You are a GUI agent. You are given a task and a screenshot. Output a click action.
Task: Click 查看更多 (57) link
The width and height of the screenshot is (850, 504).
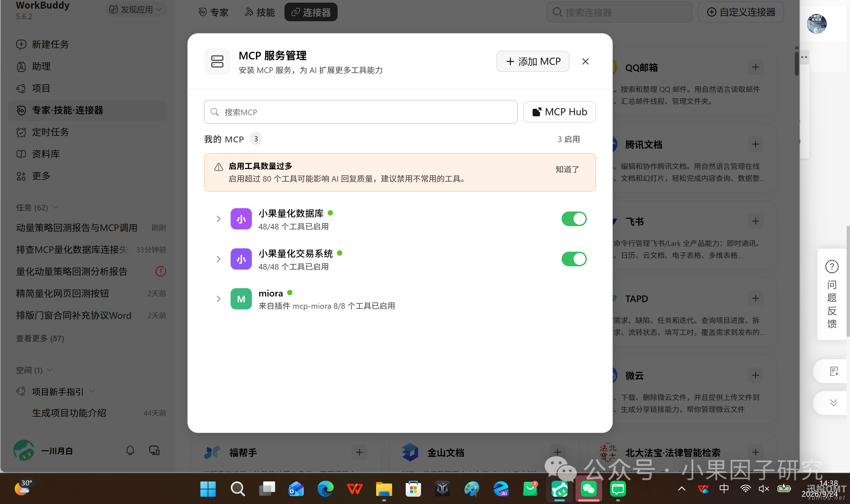(x=40, y=339)
